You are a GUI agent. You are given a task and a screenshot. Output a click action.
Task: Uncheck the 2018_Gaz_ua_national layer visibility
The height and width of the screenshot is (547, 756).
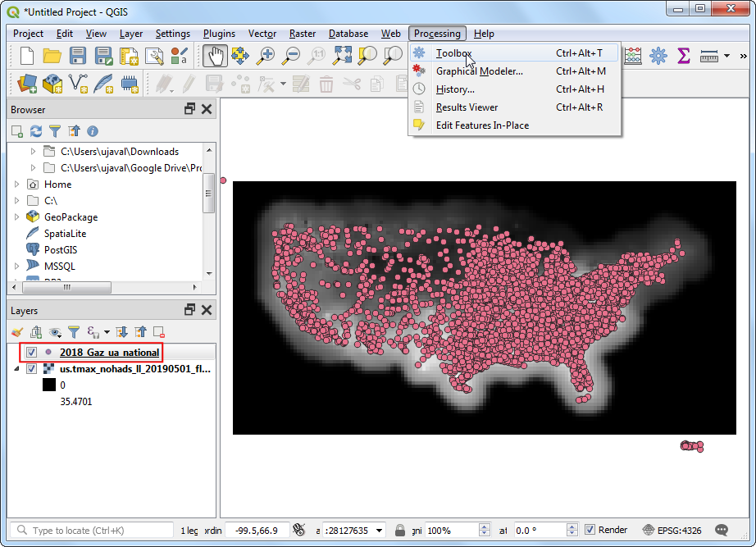(32, 352)
